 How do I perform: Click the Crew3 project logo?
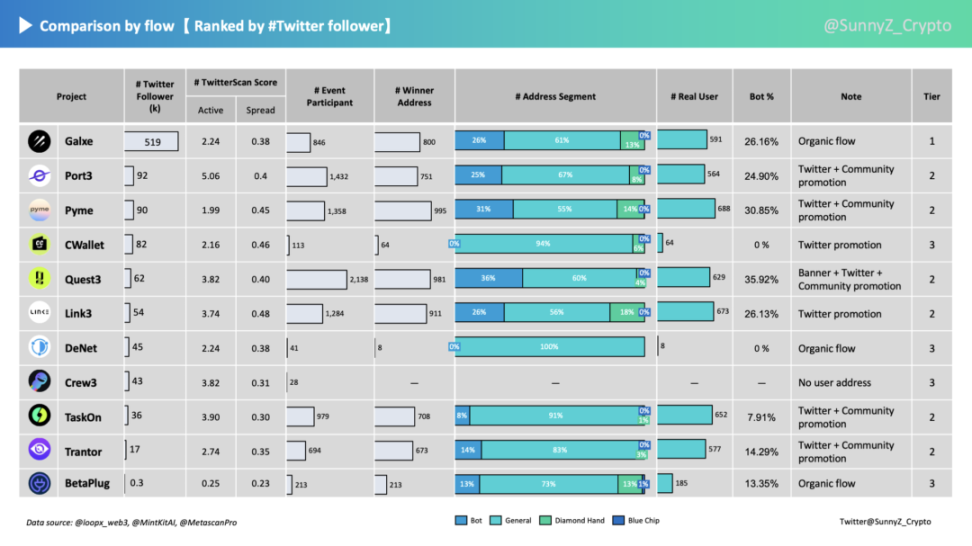point(39,382)
